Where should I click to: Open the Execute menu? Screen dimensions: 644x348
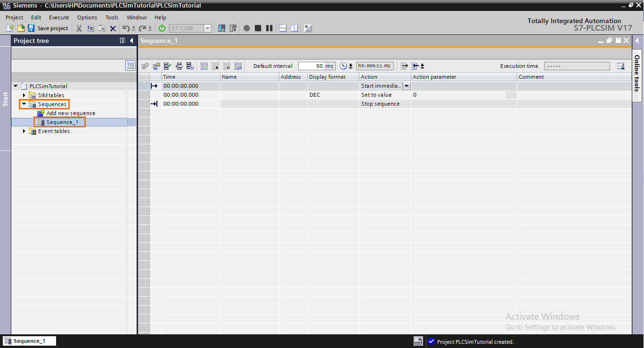[59, 17]
